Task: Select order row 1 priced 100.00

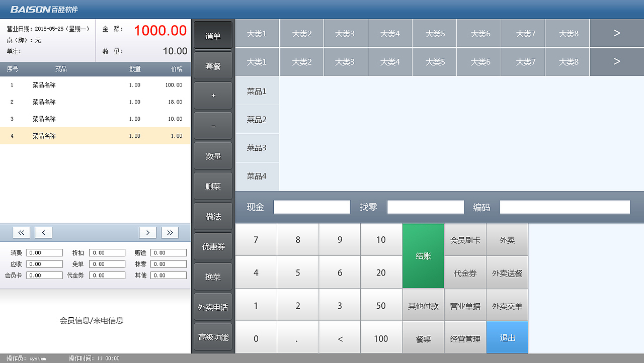Action: [96, 85]
